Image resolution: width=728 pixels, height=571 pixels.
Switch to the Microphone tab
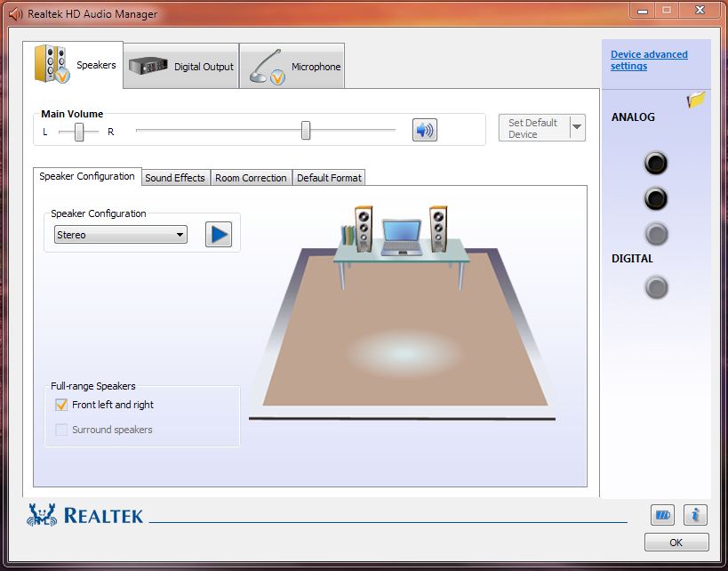point(292,66)
